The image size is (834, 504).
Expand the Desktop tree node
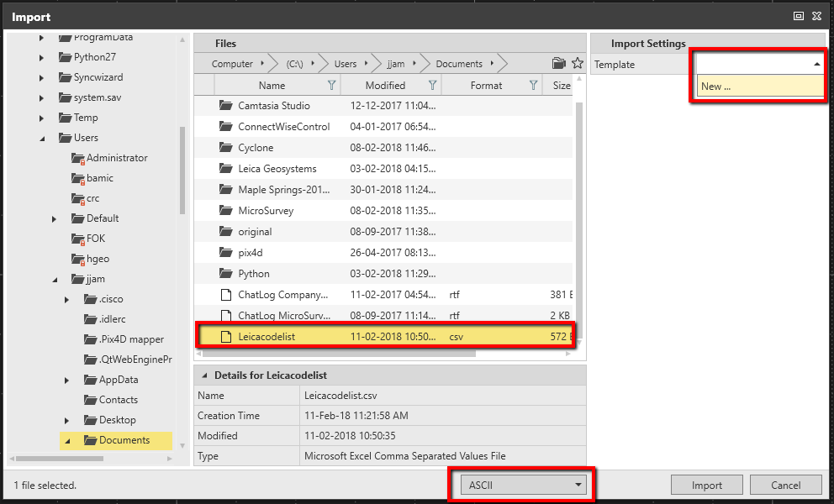pos(66,420)
